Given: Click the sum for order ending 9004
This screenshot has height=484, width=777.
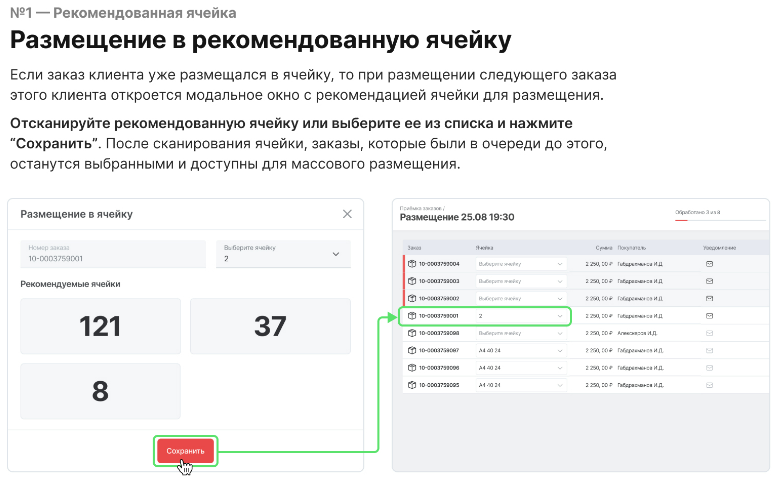Looking at the screenshot, I should [x=599, y=264].
